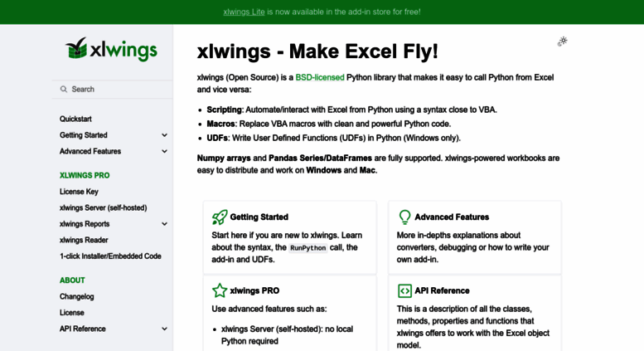
Task: Click the ABOUT section heading
Action: (72, 280)
